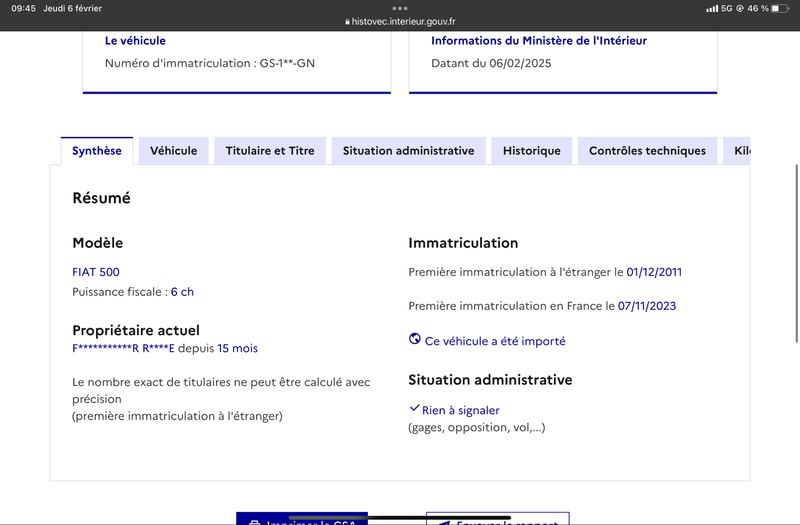Click the globe icon beside imported vehicle notice

(415, 339)
